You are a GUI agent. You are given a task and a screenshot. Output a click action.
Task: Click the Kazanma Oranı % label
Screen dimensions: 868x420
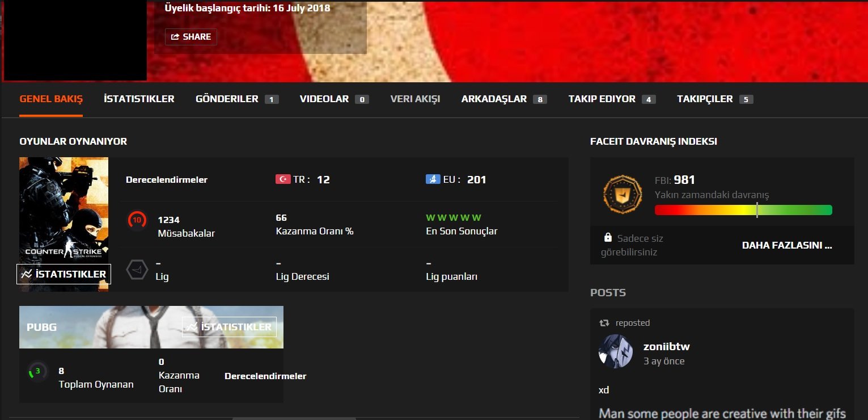pos(315,231)
